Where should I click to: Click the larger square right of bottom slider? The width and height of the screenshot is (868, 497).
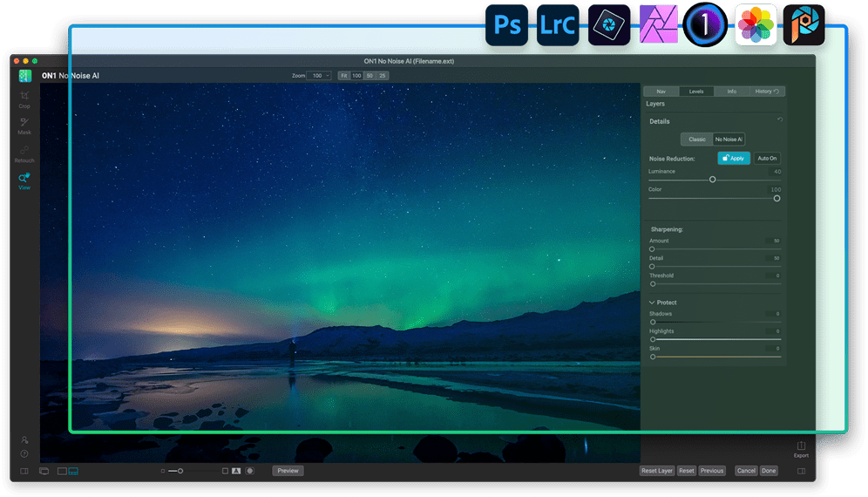(226, 471)
